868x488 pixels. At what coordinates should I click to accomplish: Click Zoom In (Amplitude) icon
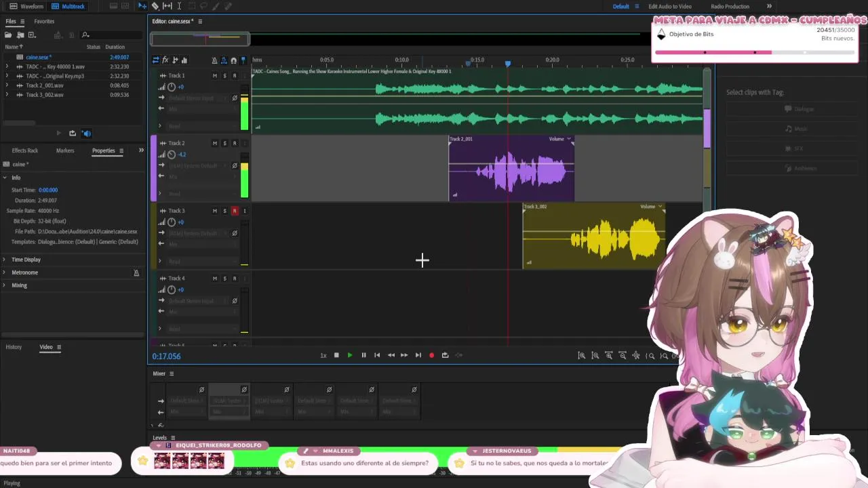click(x=581, y=355)
